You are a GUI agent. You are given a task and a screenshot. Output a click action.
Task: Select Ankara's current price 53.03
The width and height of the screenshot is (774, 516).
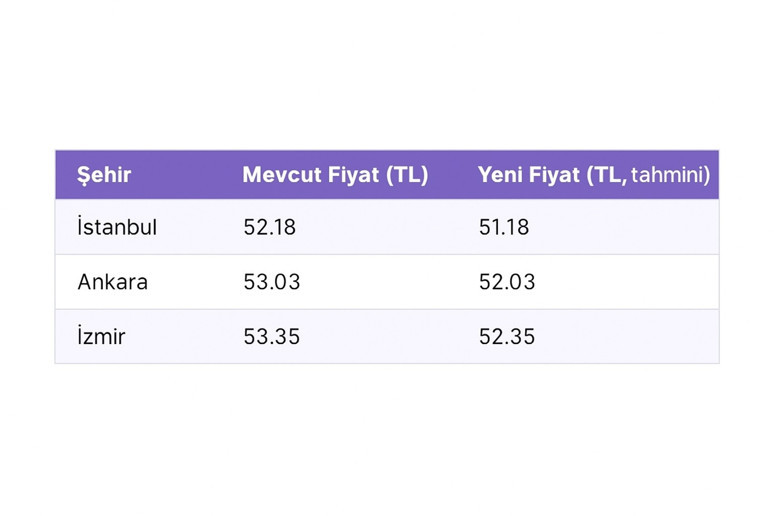tap(272, 282)
